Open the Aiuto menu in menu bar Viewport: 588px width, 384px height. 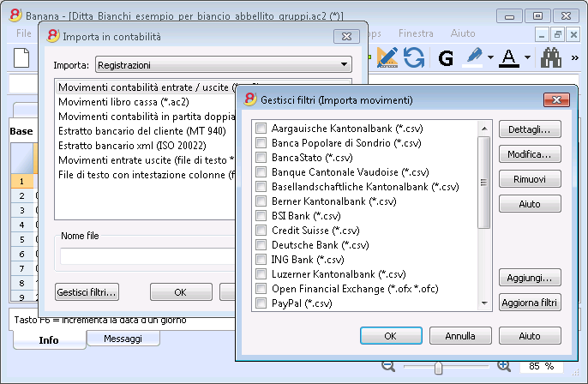[x=463, y=33]
